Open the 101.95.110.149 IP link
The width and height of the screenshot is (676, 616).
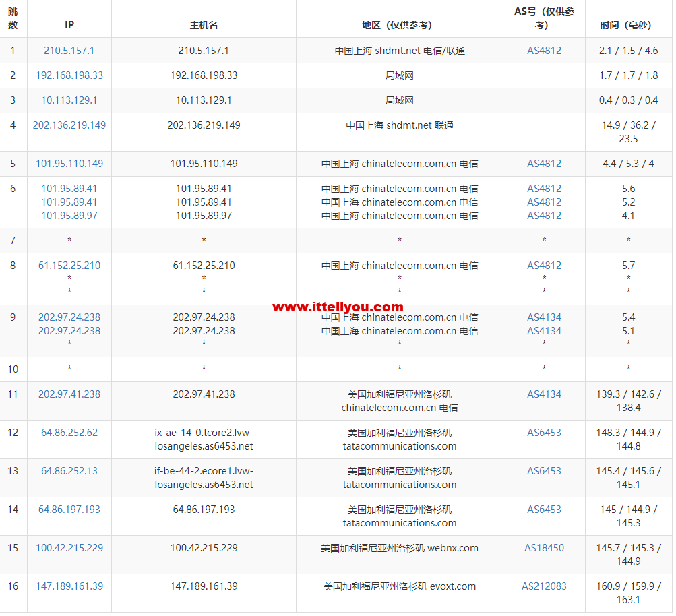pyautogui.click(x=69, y=164)
